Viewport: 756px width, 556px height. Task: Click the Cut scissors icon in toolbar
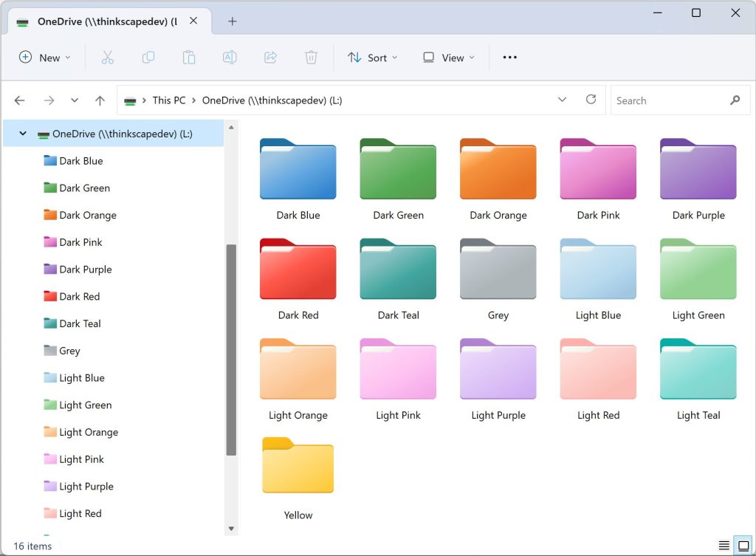coord(108,58)
